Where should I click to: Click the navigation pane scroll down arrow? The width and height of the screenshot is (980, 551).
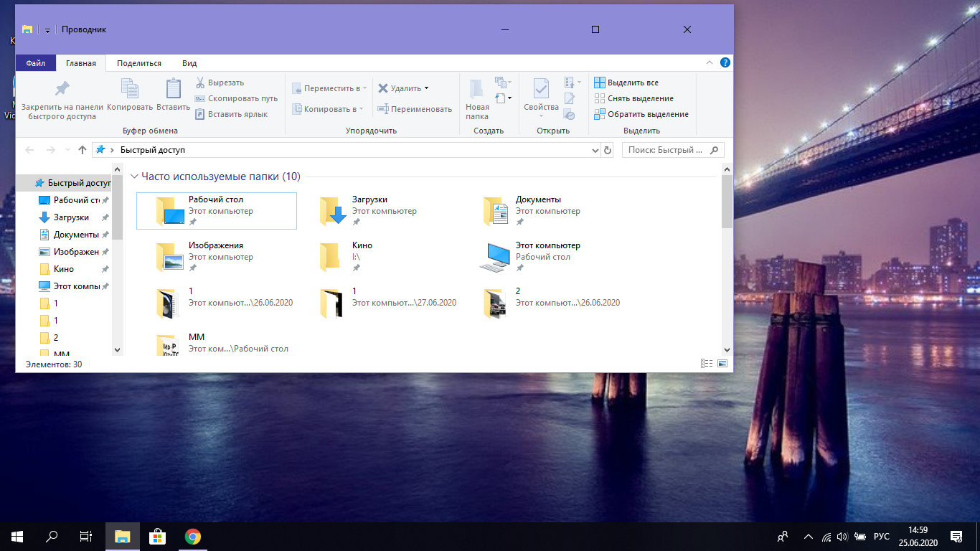(x=118, y=349)
